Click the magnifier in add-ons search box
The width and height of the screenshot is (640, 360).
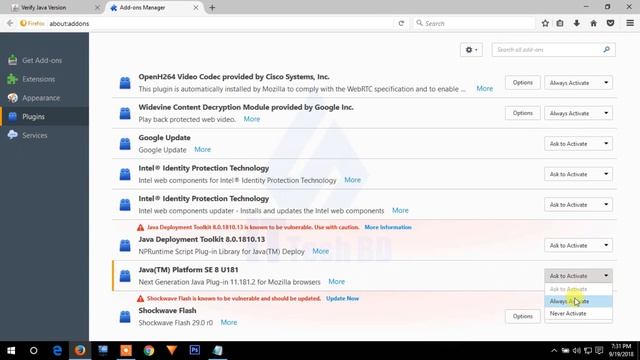coord(607,50)
